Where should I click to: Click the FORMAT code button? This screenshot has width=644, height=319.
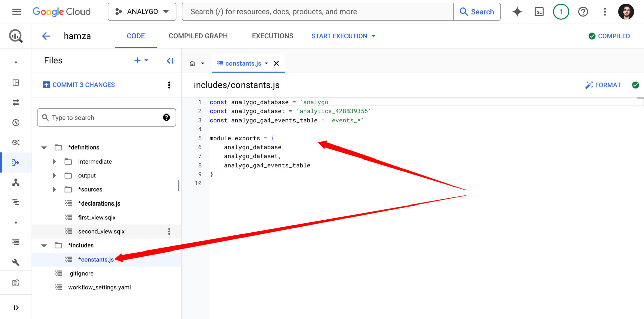pos(603,85)
